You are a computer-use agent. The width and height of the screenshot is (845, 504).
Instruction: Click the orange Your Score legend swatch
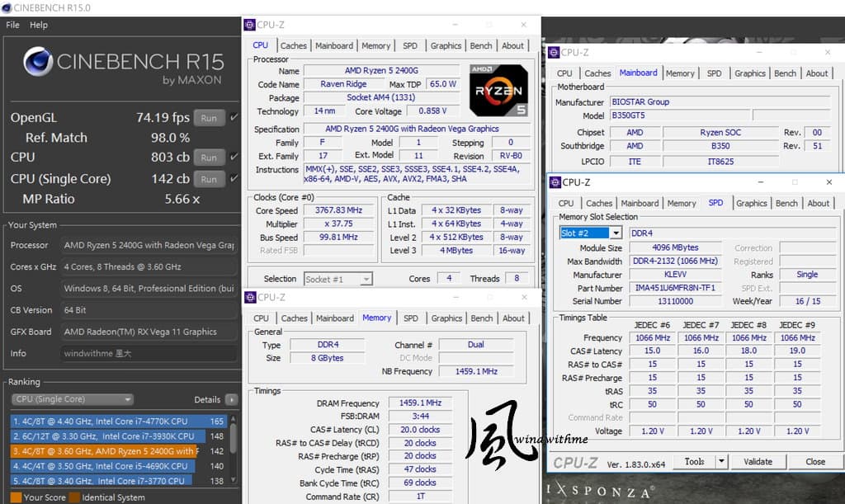point(17,497)
